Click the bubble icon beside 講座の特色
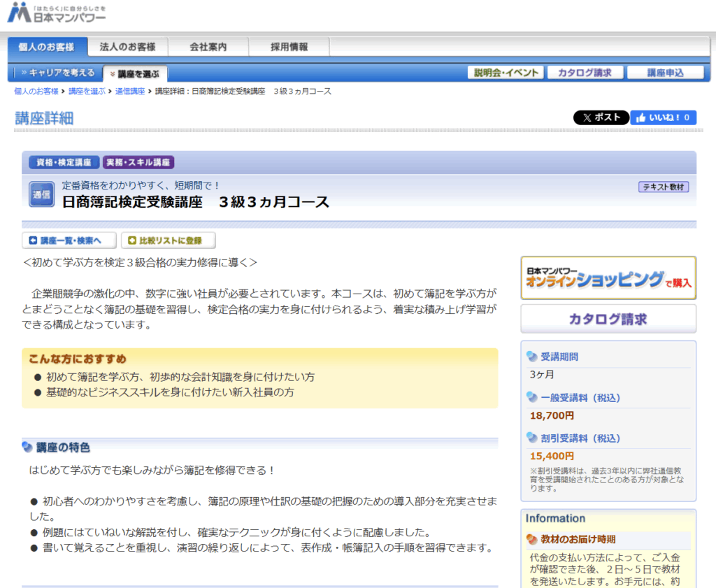Screen dimensions: 716x588 (27, 447)
